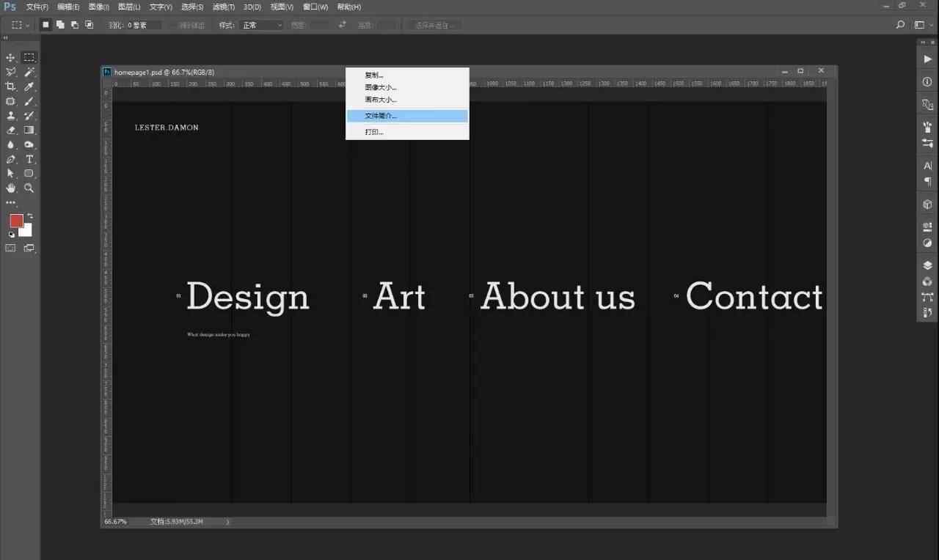
Task: Select the Magic Wand tool
Action: 29,72
